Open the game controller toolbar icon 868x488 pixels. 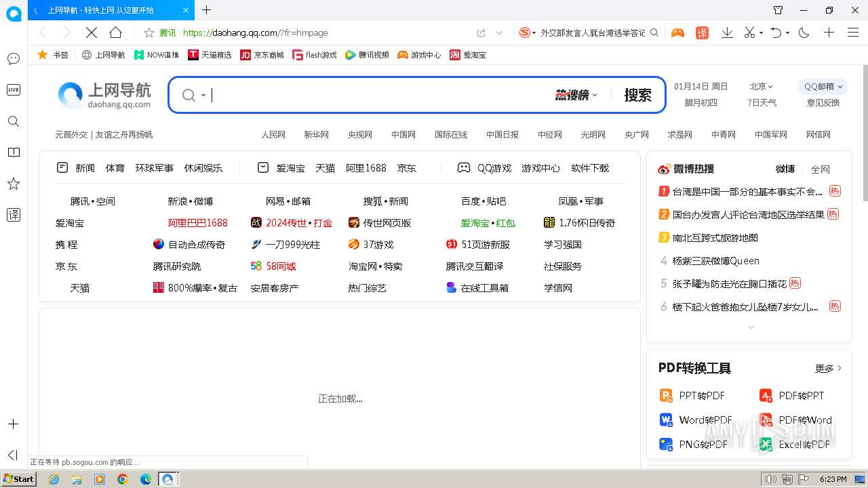pos(677,33)
